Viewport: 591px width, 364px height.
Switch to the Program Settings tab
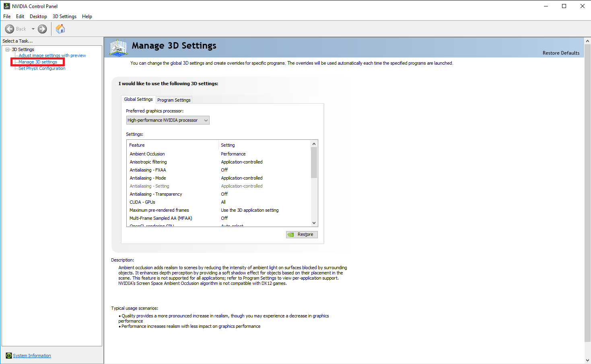click(x=174, y=100)
